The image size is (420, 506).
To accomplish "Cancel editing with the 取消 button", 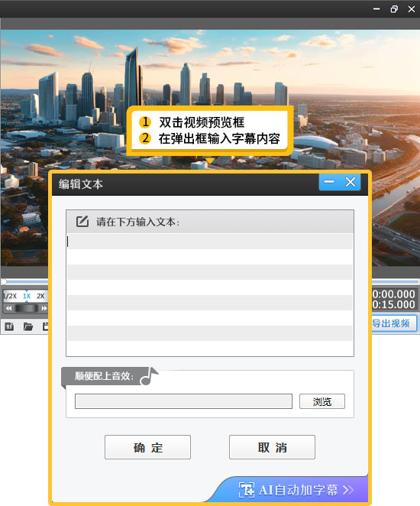I will click(272, 447).
